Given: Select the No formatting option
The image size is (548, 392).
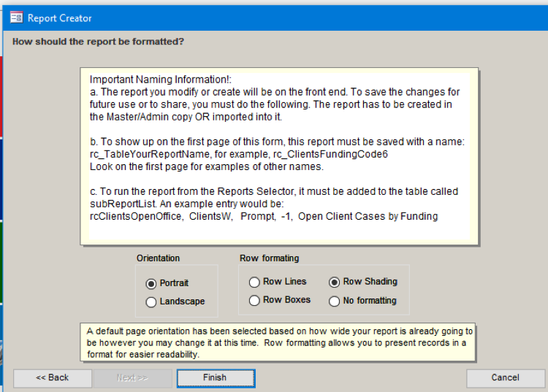Looking at the screenshot, I should 335,301.
